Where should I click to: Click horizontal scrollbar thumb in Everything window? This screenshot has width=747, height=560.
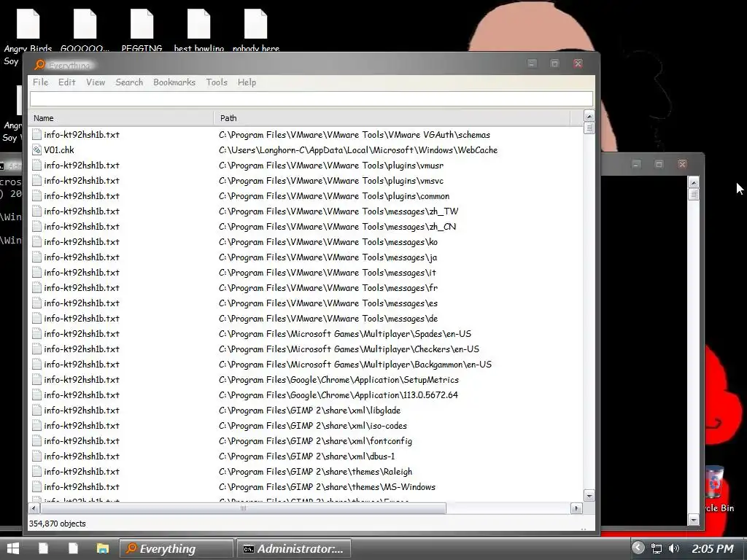point(243,508)
